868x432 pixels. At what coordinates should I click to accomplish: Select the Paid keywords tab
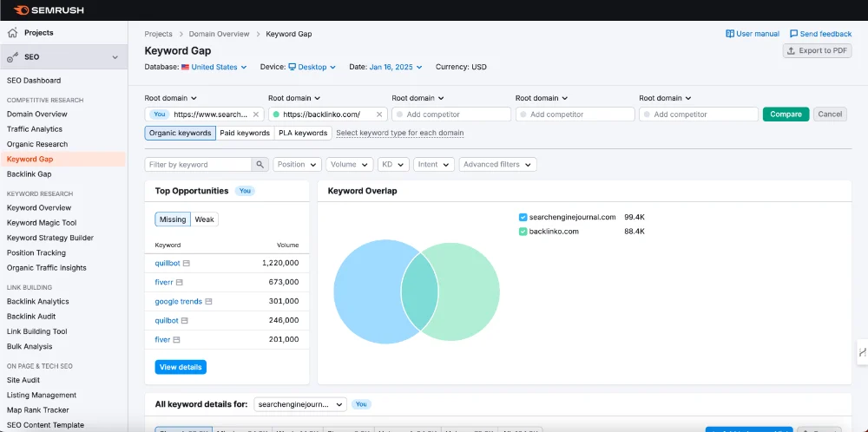click(x=245, y=133)
